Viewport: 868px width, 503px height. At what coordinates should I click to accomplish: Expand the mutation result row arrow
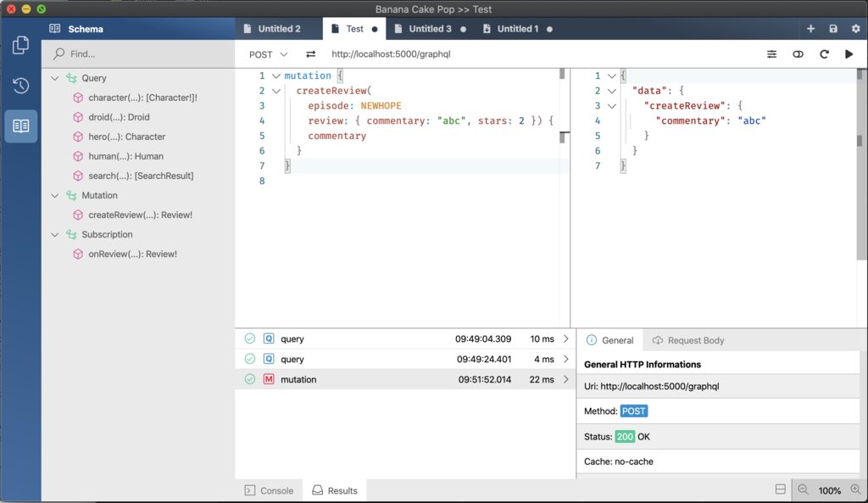pyautogui.click(x=565, y=379)
